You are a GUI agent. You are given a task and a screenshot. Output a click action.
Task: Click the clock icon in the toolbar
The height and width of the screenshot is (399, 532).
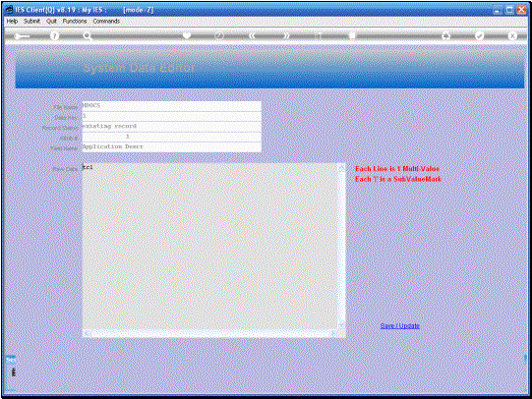tap(219, 35)
